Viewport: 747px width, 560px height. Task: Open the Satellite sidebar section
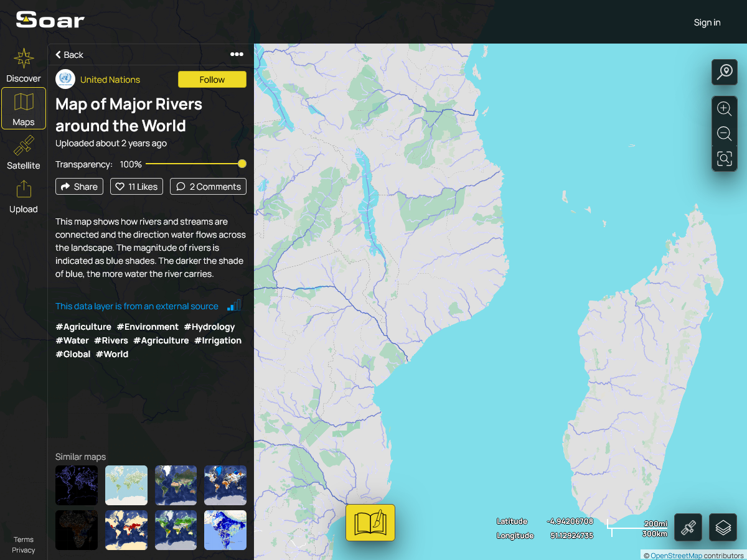tap(24, 152)
